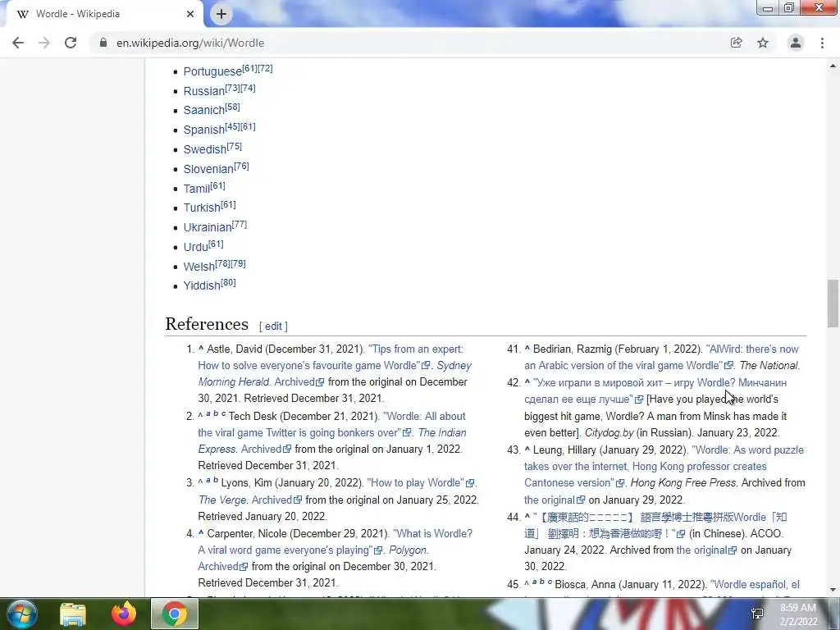Open the Slovenian language link
Screen dimensions: 840x630
point(208,169)
